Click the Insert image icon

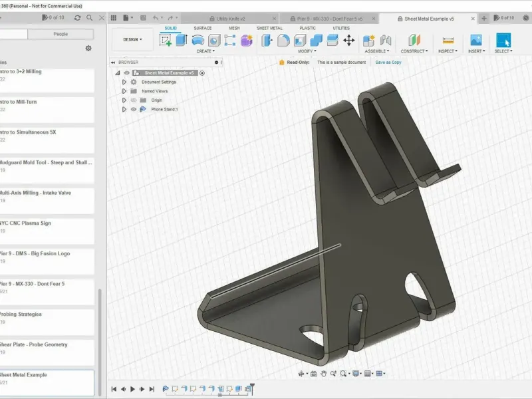pyautogui.click(x=476, y=41)
